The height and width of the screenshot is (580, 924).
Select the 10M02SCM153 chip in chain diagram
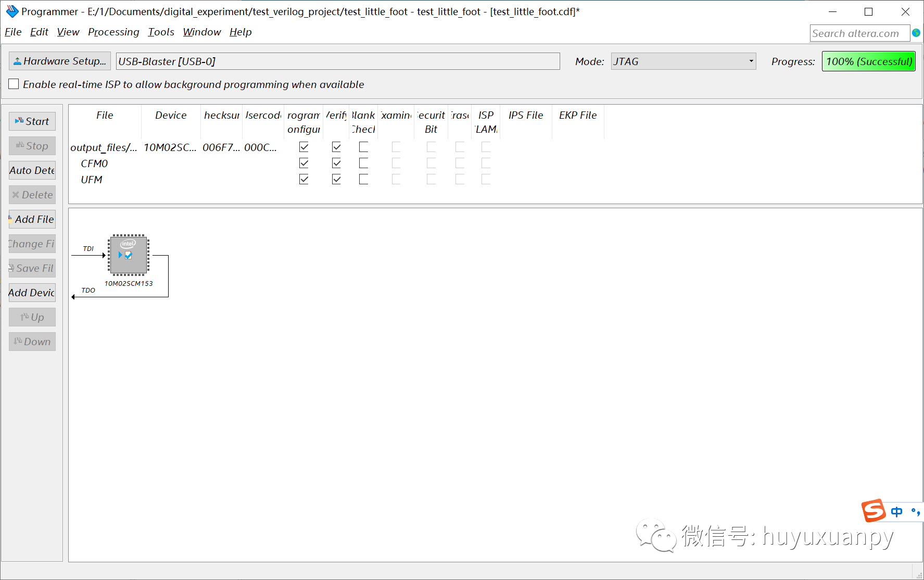coord(129,255)
